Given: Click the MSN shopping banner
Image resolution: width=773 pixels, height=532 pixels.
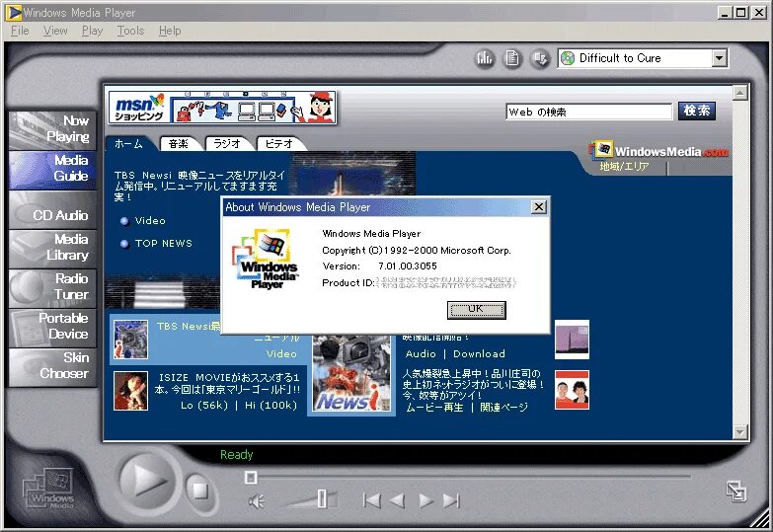Looking at the screenshot, I should 222,107.
